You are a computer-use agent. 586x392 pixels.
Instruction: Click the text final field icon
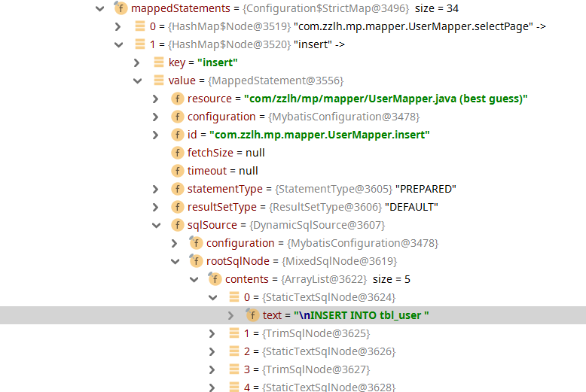click(252, 315)
